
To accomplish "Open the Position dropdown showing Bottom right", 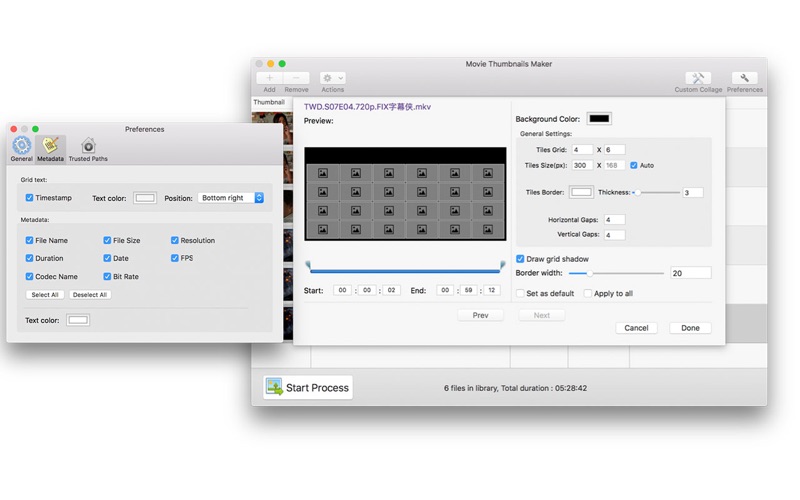I will coord(231,198).
